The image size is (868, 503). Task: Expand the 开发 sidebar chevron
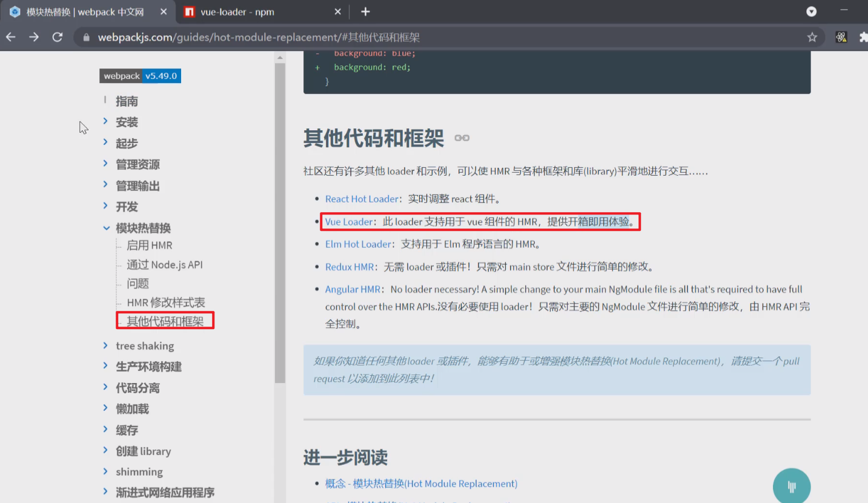click(105, 206)
